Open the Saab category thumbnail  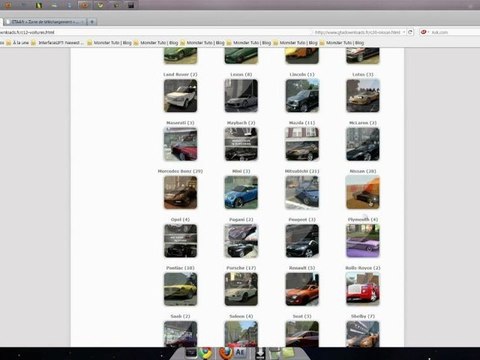[180, 334]
